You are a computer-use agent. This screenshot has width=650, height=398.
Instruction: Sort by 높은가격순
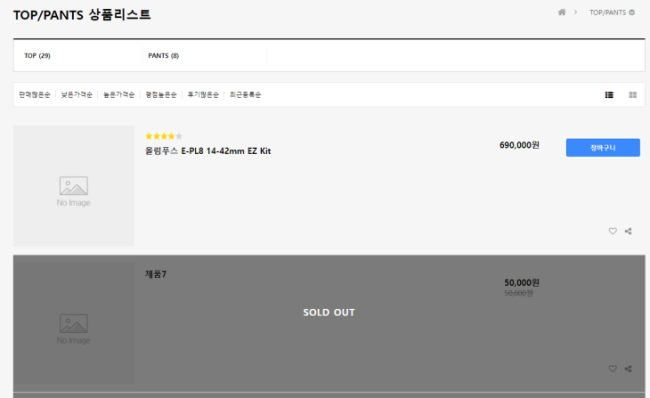coord(119,95)
